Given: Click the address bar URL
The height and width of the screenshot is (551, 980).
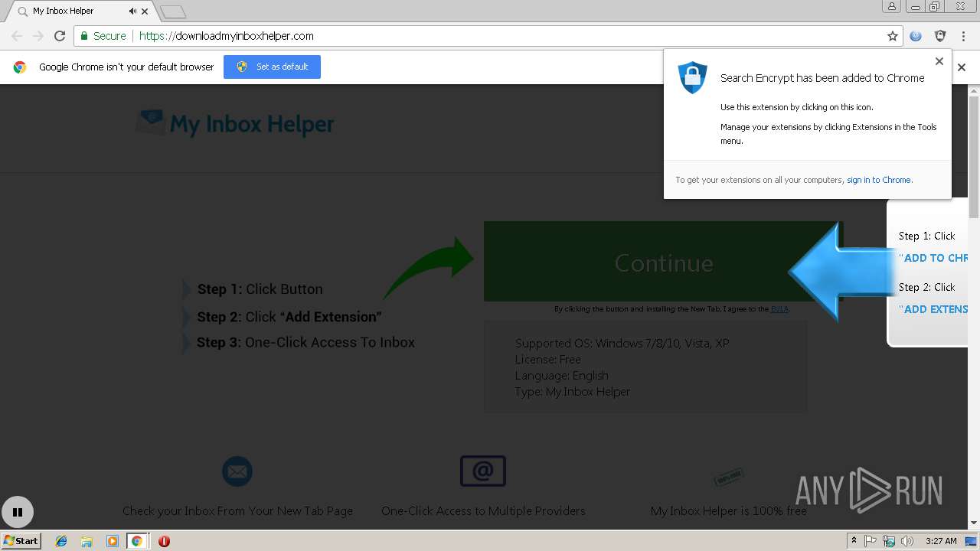Looking at the screenshot, I should click(227, 36).
